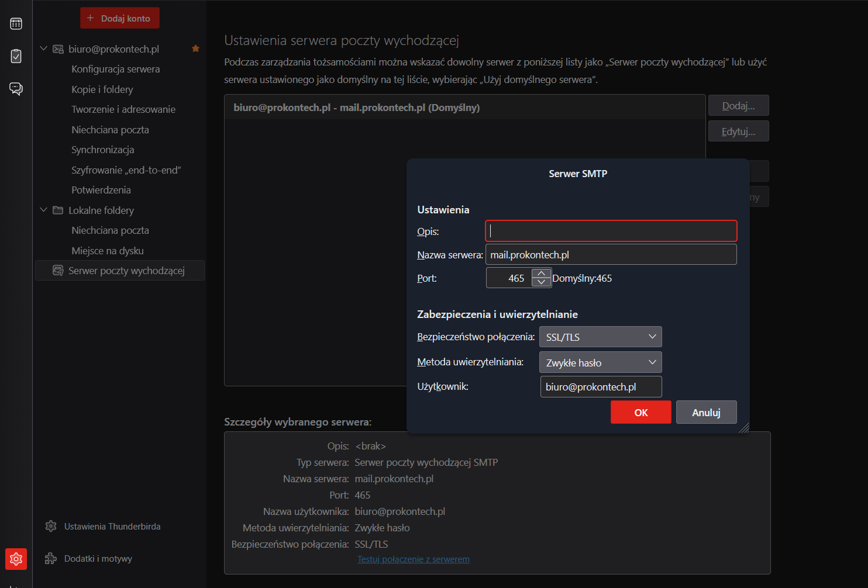The height and width of the screenshot is (588, 868).
Task: Open the Calendar icon in the left sidebar
Action: [16, 23]
